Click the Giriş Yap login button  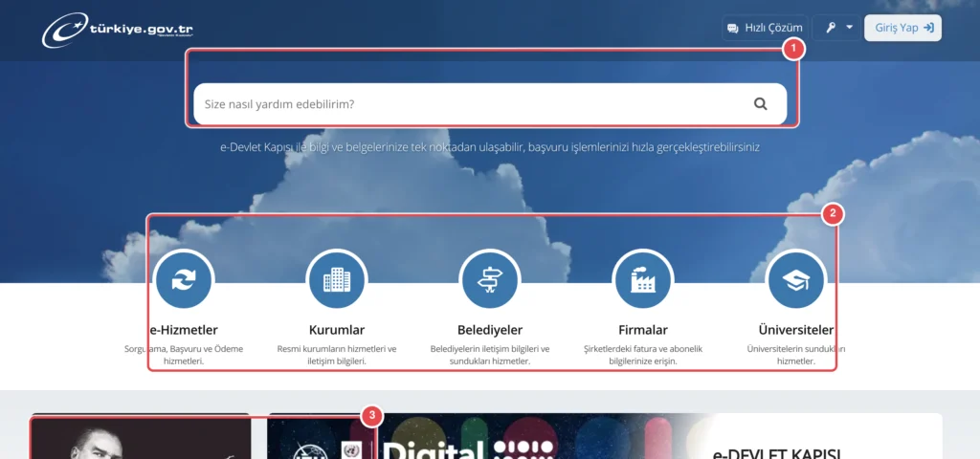pyautogui.click(x=902, y=28)
